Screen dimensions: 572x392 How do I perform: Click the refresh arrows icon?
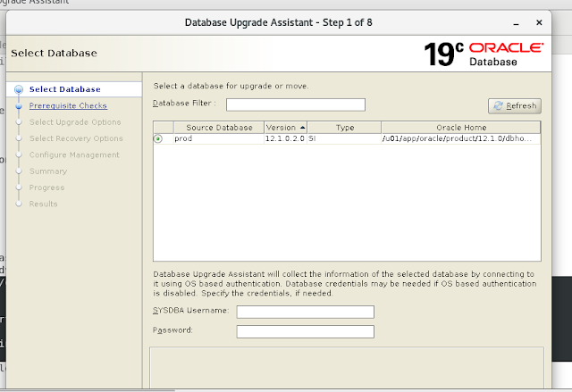tap(498, 105)
